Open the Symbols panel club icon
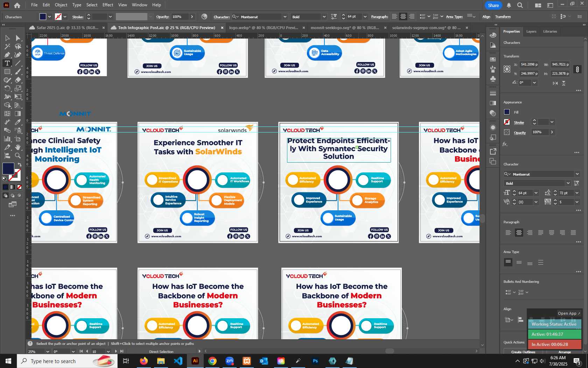The width and height of the screenshot is (588, 368). 493,79
